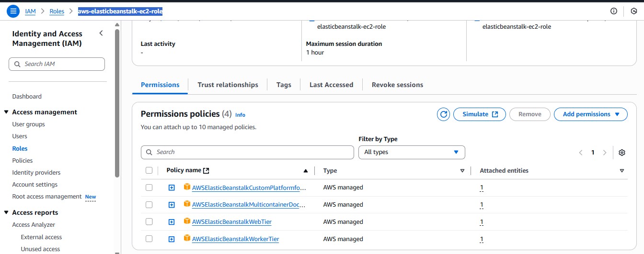Click the orange icon of AWSElasticBeanstalkCustomPlatformfo policy
Viewport: 644px width, 254px height.
[x=187, y=187]
